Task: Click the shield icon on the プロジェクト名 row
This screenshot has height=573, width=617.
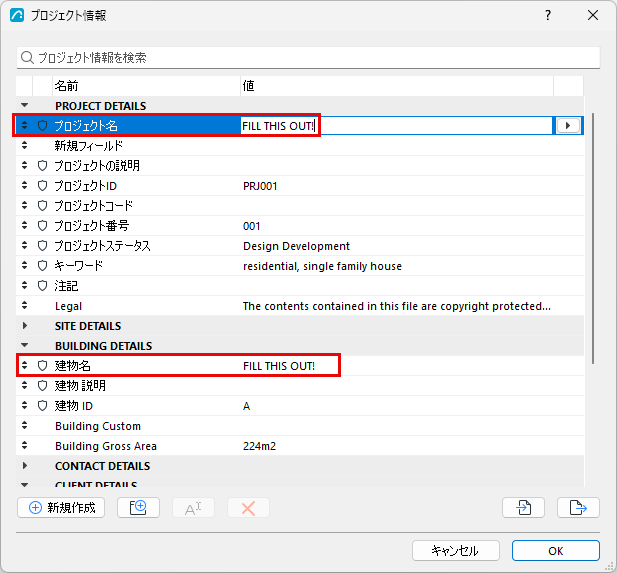Action: coord(42,126)
